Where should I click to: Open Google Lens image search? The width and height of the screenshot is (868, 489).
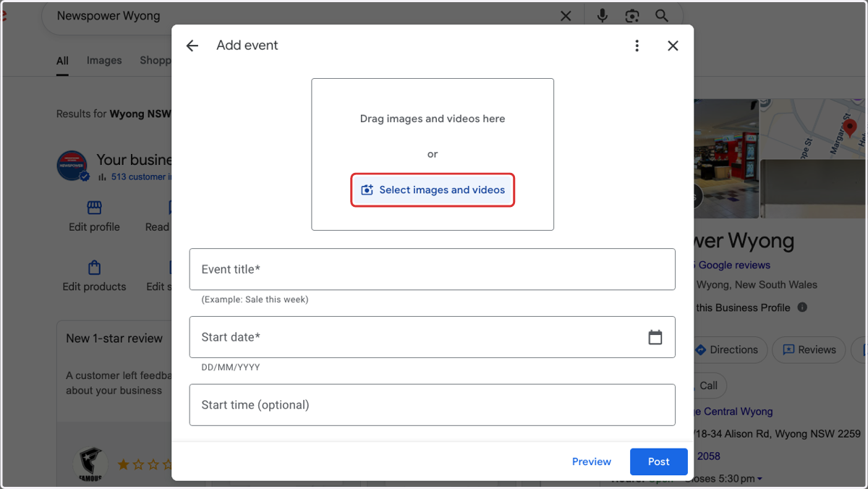tap(632, 16)
